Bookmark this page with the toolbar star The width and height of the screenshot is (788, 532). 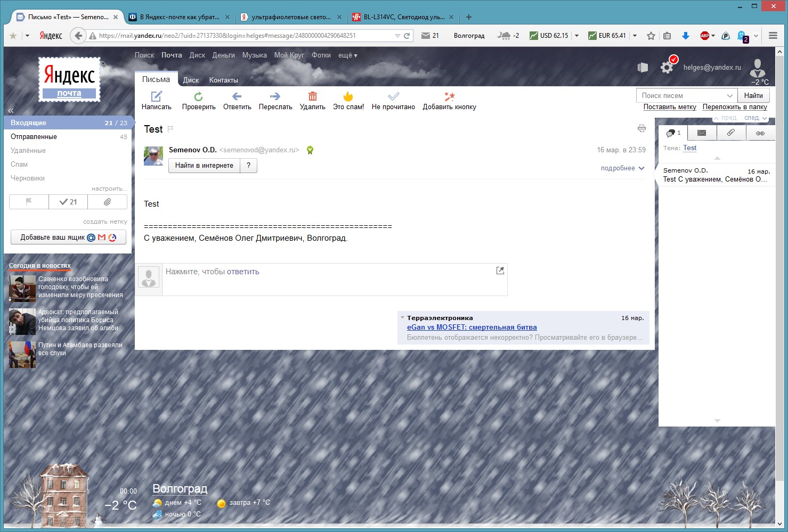click(x=651, y=36)
